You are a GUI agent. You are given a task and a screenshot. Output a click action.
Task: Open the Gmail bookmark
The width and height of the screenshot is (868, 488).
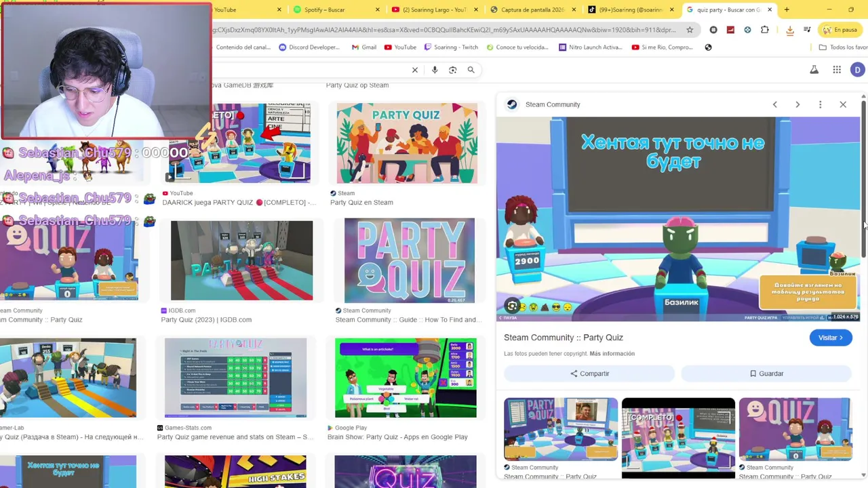tap(364, 47)
